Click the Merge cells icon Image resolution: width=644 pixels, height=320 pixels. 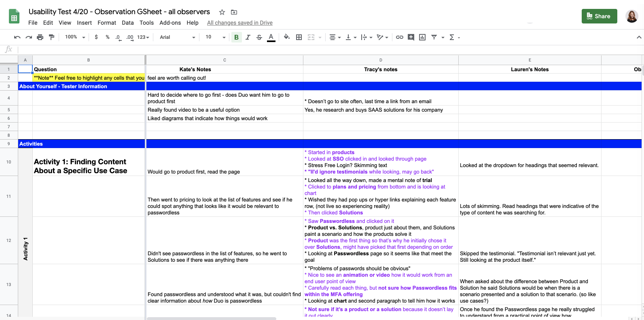311,37
